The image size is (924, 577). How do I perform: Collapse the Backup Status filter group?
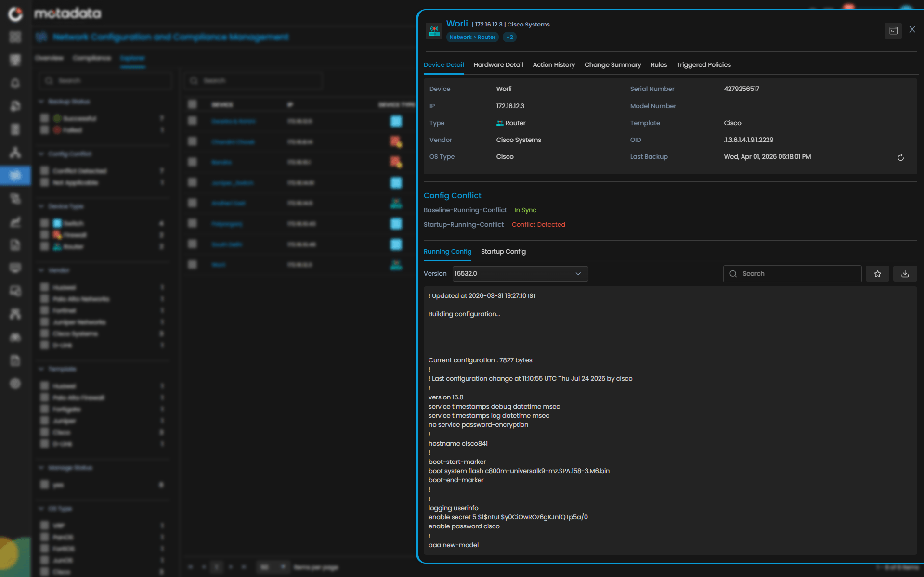[41, 102]
